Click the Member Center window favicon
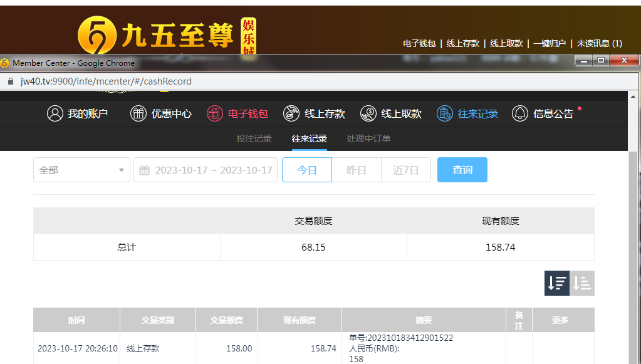Image resolution: width=641 pixels, height=364 pixels. point(4,63)
